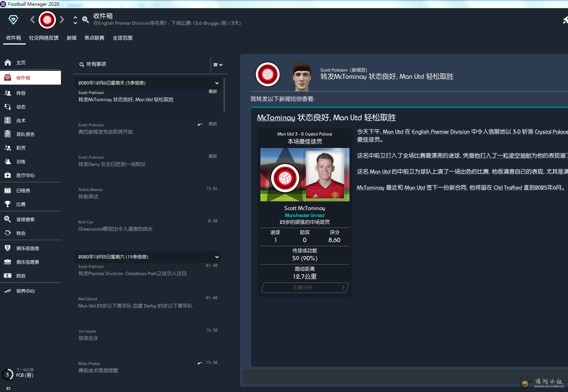The height and width of the screenshot is (392, 568).
Task: Click the McTominay headline link
Action: (x=276, y=118)
